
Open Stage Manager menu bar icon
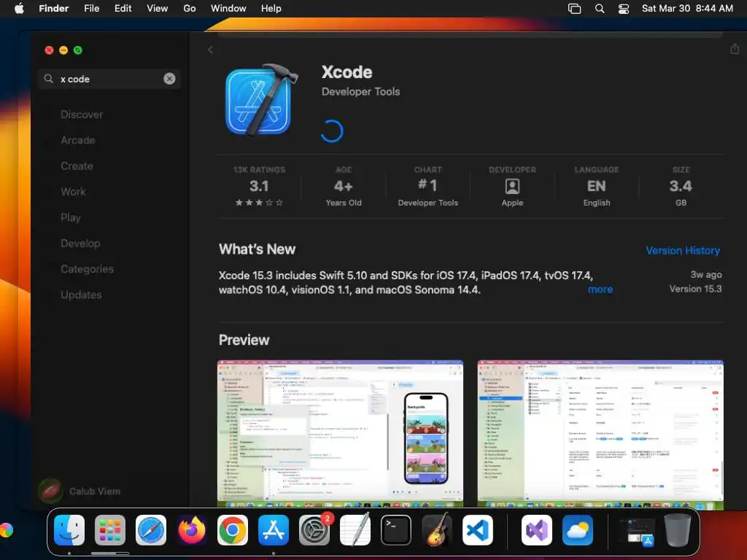[x=575, y=9]
